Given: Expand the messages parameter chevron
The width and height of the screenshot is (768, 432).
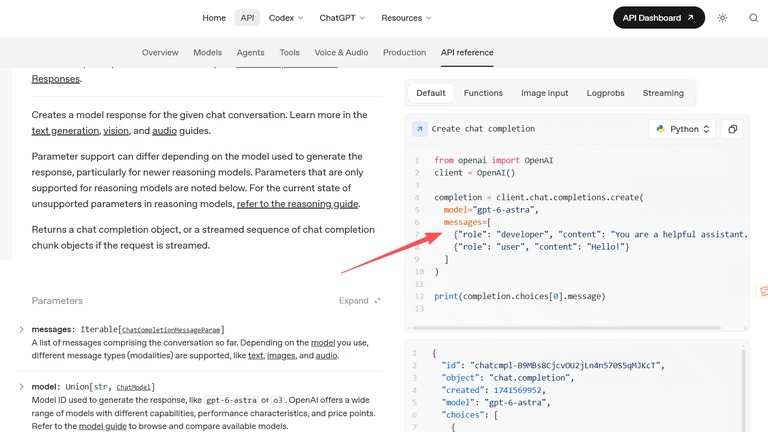Looking at the screenshot, I should coord(21,329).
